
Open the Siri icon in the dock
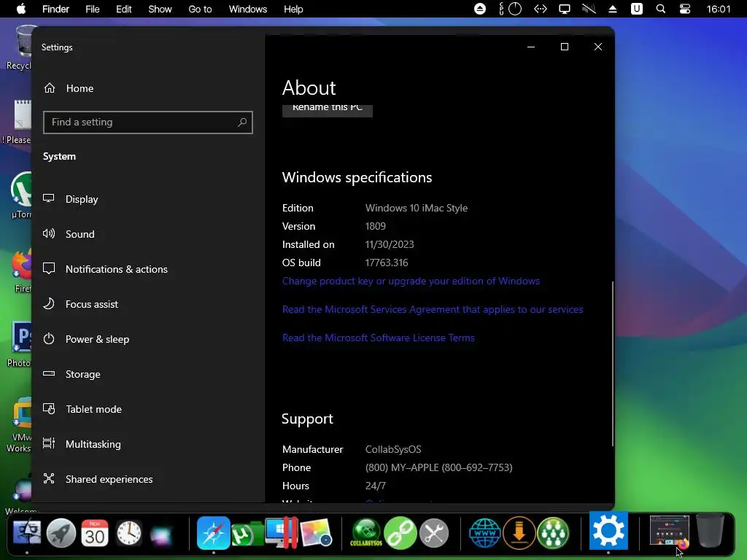[161, 534]
